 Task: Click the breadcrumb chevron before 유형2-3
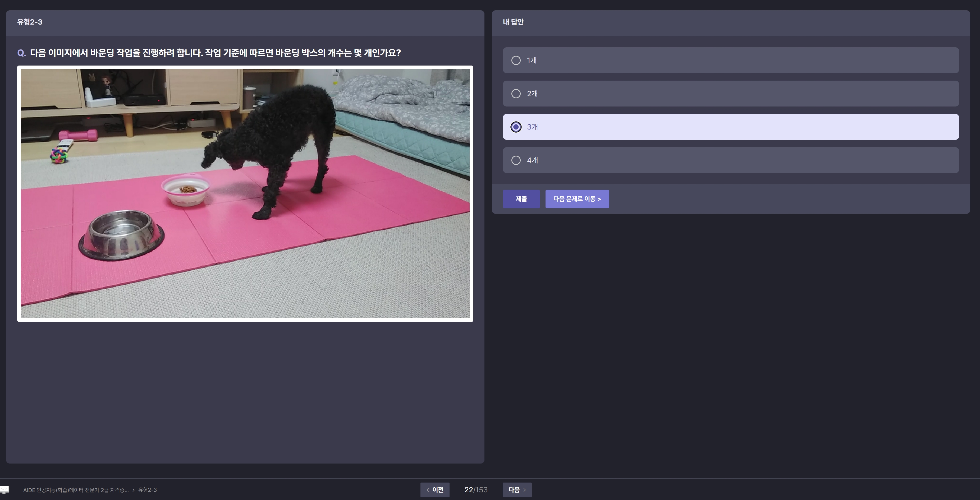[133, 490]
